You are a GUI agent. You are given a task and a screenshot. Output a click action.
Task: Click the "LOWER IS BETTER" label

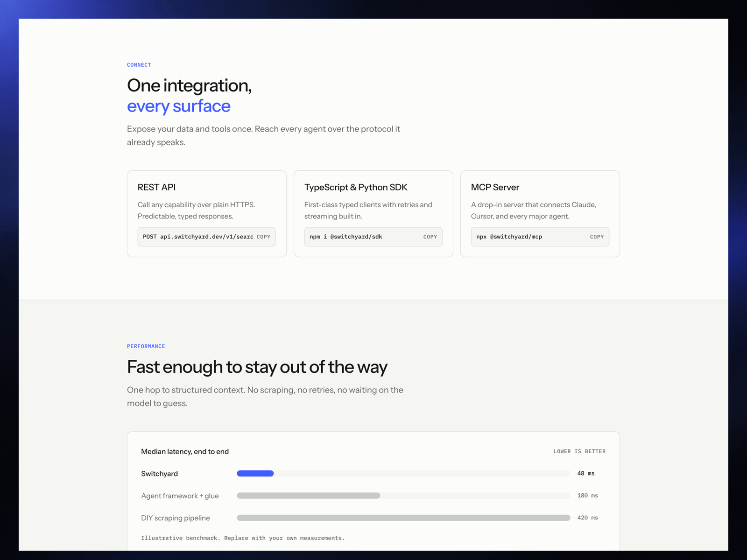(579, 451)
